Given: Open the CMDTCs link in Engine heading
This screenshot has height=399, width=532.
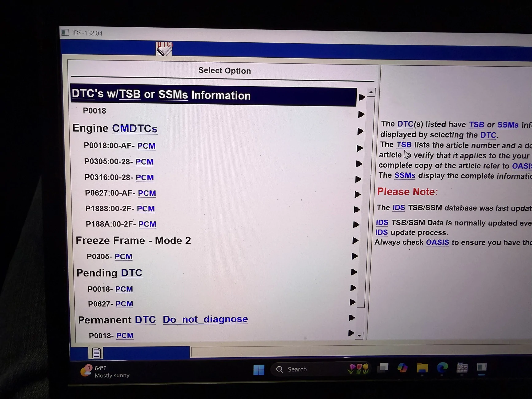Looking at the screenshot, I should [x=135, y=128].
